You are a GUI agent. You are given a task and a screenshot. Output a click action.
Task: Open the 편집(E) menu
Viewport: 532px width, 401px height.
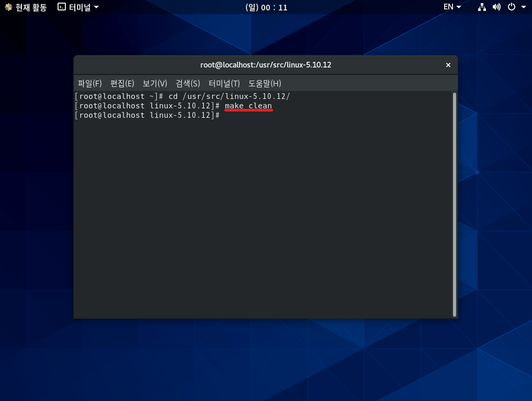[x=122, y=84]
